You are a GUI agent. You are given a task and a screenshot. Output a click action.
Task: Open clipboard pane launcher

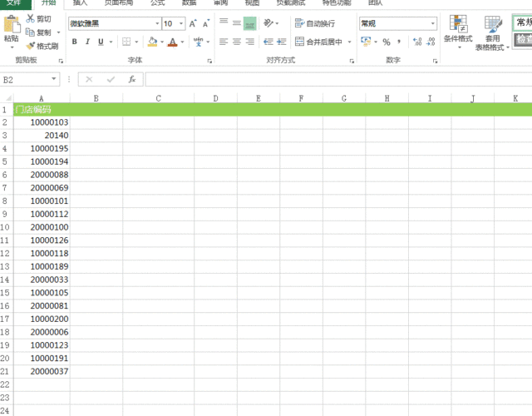point(61,61)
